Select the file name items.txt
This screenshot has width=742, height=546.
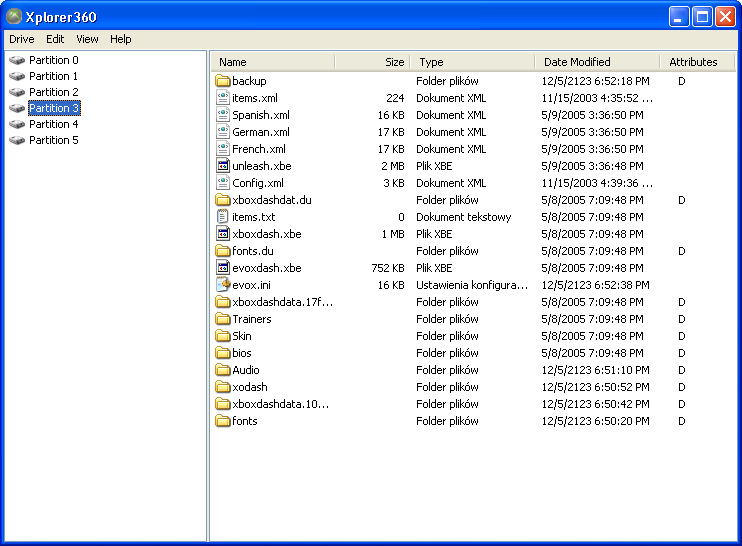254,217
